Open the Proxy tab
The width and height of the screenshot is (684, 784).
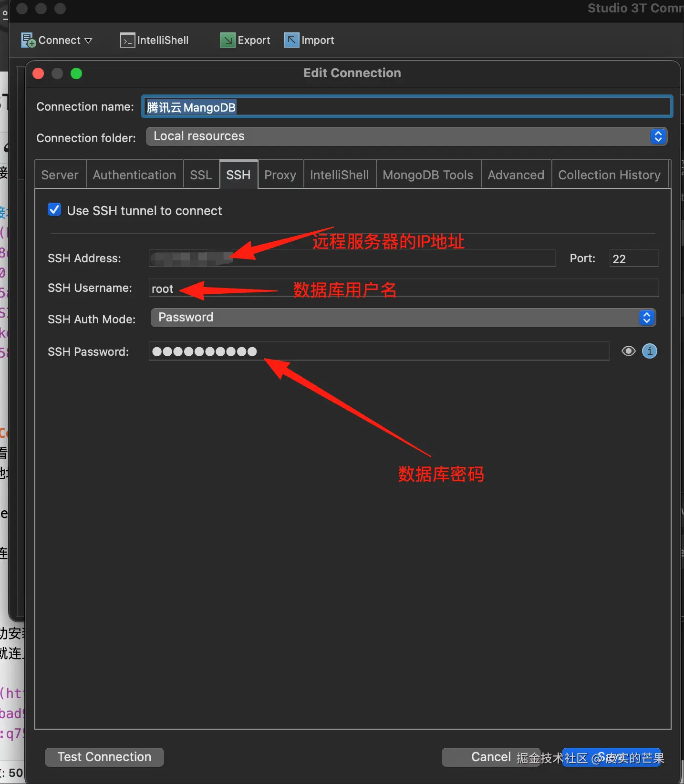coord(280,175)
